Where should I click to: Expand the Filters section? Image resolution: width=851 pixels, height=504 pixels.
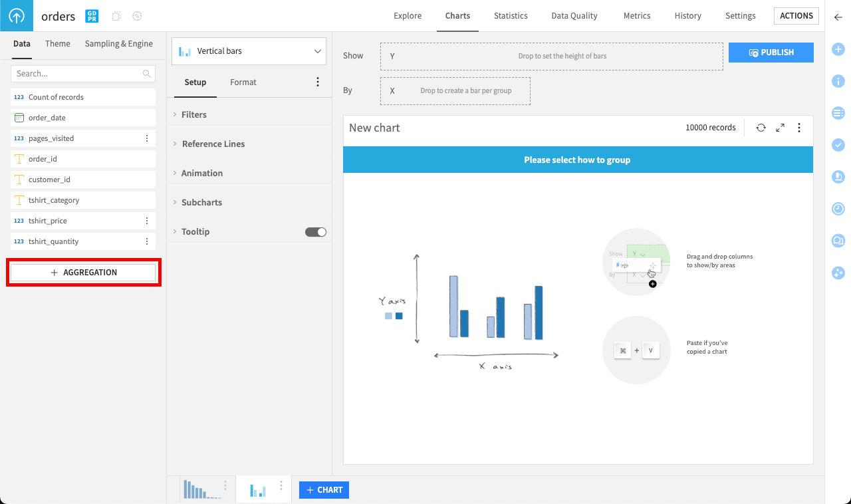(193, 115)
